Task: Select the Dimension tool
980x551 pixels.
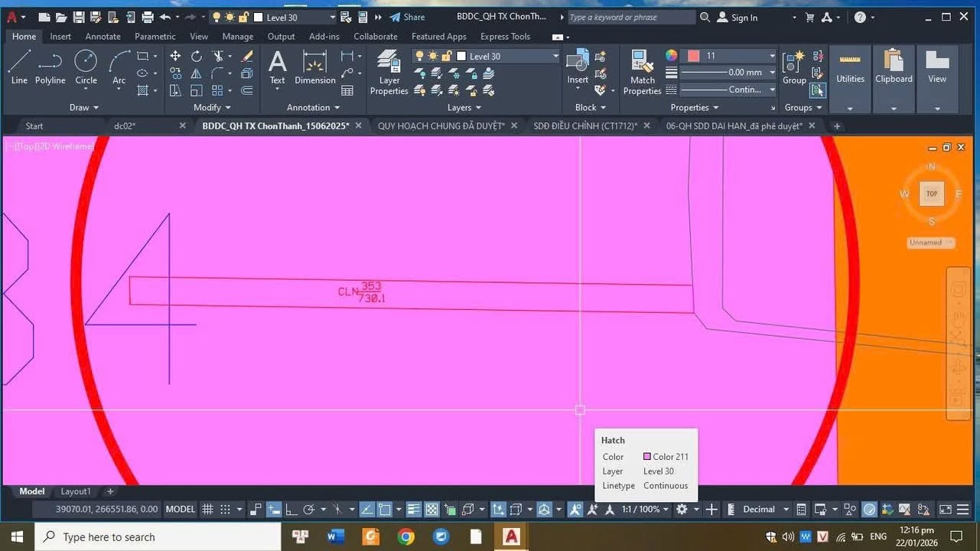Action: pos(314,69)
